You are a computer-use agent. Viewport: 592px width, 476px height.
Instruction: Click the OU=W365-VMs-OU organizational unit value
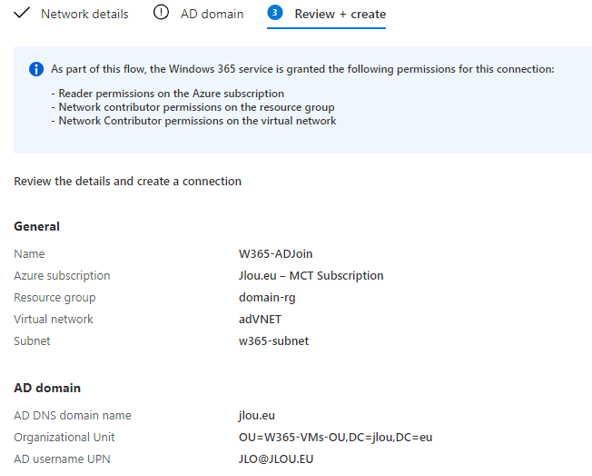(335, 437)
